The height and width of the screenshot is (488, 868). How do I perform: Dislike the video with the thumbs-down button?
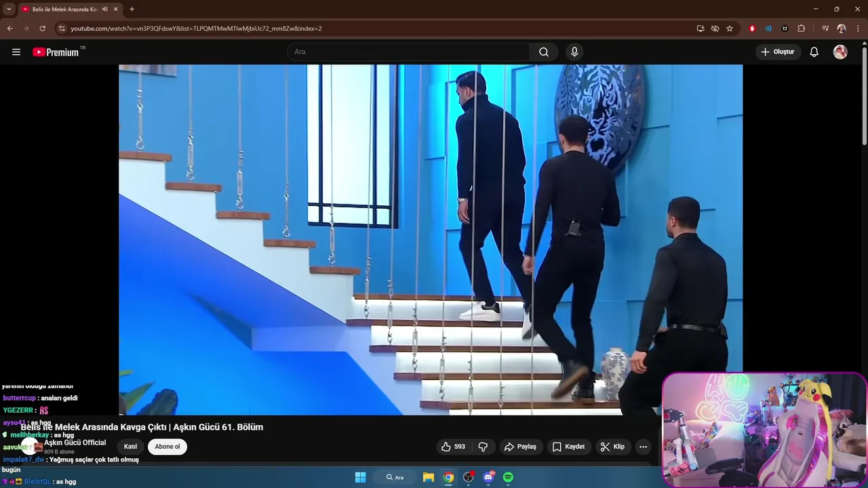pos(484,447)
